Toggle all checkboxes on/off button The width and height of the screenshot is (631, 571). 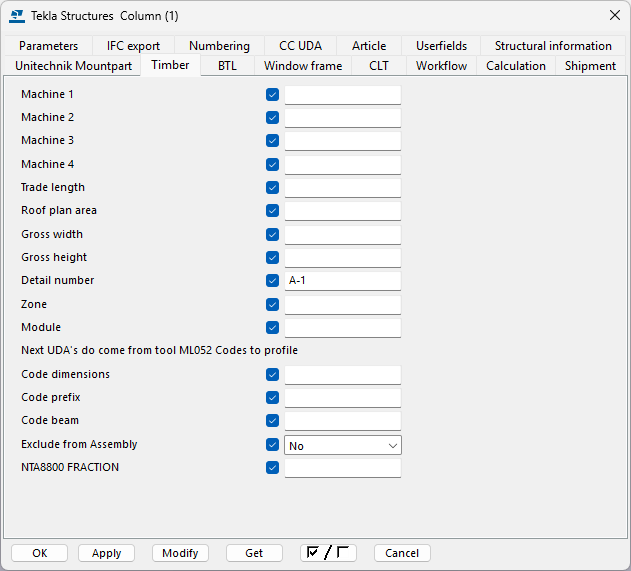(328, 553)
